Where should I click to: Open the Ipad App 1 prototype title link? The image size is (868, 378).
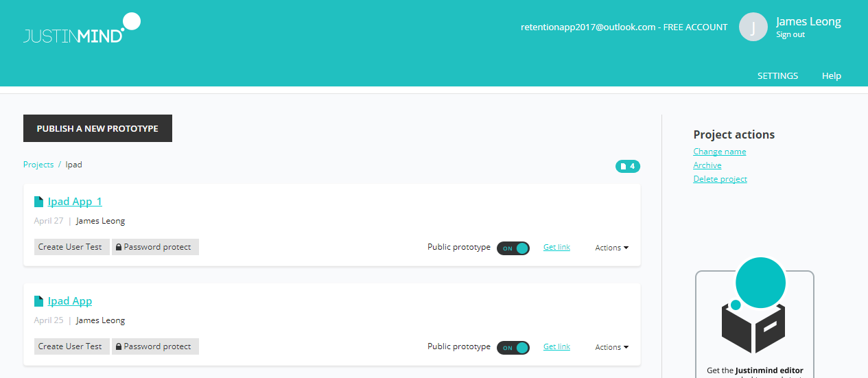(75, 202)
